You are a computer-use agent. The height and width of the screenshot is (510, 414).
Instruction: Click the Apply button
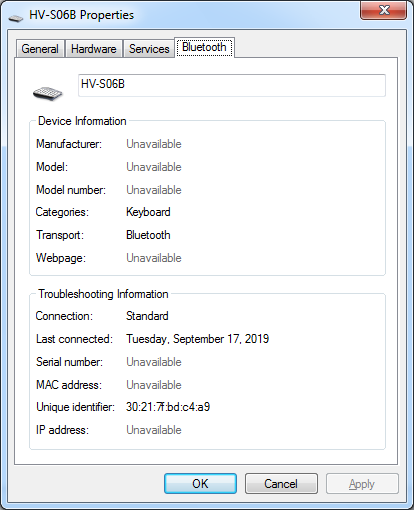(x=362, y=483)
